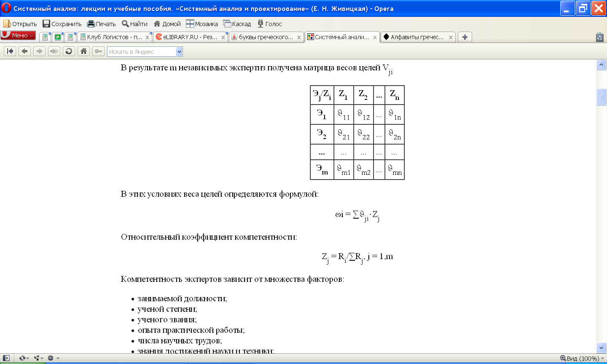Click the Rewind navigation button
Image resolution: width=607 pixels, height=364 pixels.
10,51
